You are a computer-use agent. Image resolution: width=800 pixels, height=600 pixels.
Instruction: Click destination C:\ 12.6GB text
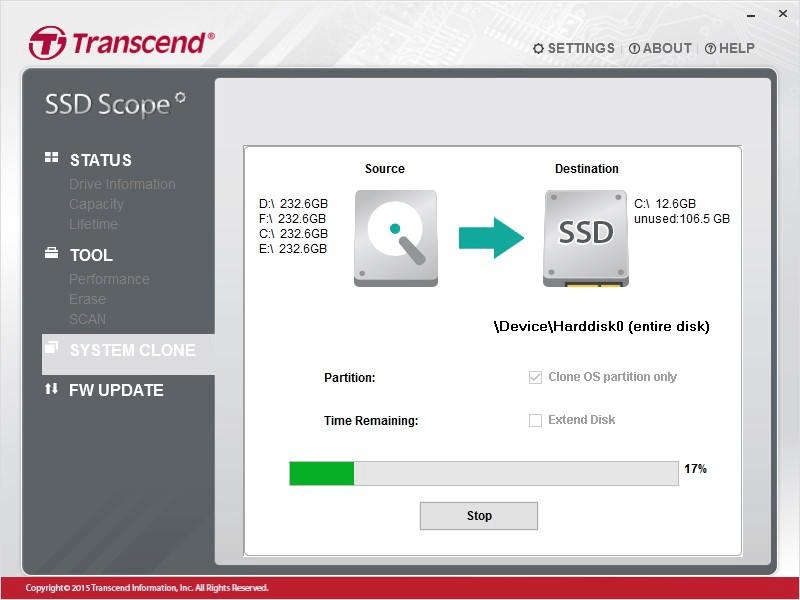665,204
